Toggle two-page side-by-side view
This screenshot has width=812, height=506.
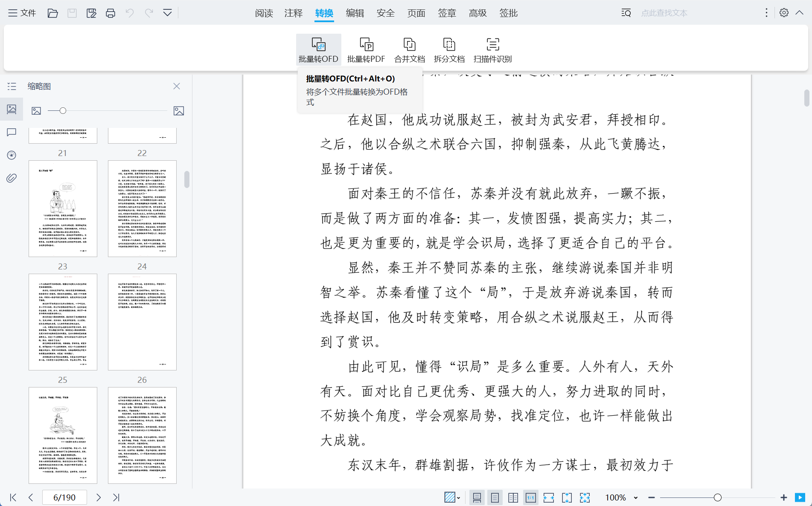pyautogui.click(x=513, y=497)
